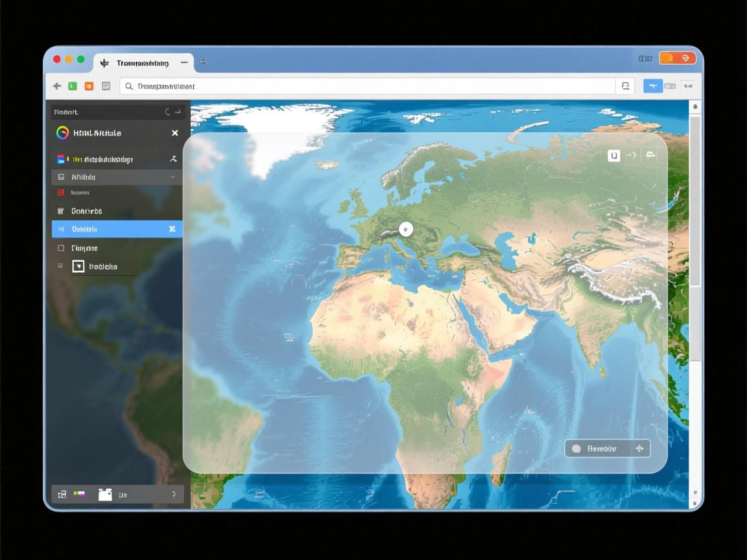Toggle the red checkbox icon in sidebar
747x560 pixels.
click(61, 192)
